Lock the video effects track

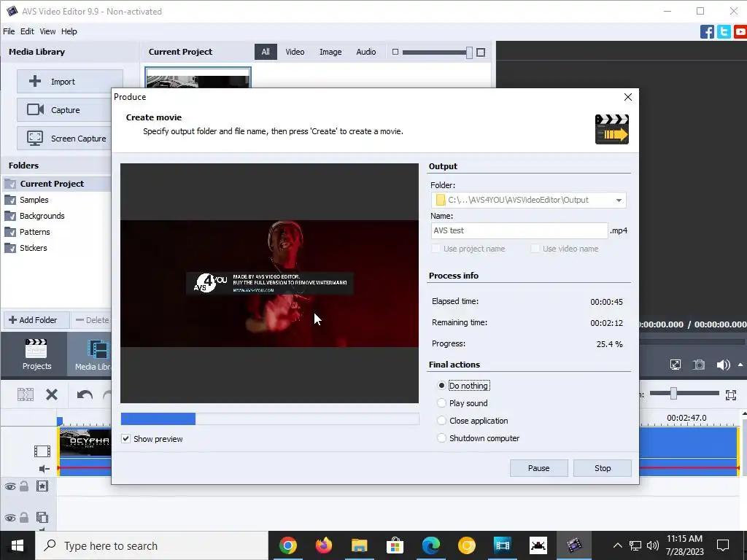pos(24,486)
